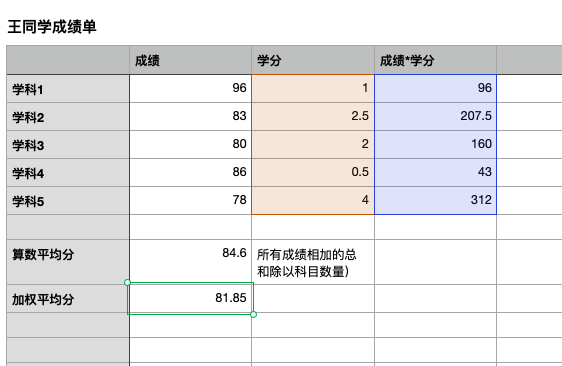Select the 学科4 credit cell 0.5

[x=313, y=172]
